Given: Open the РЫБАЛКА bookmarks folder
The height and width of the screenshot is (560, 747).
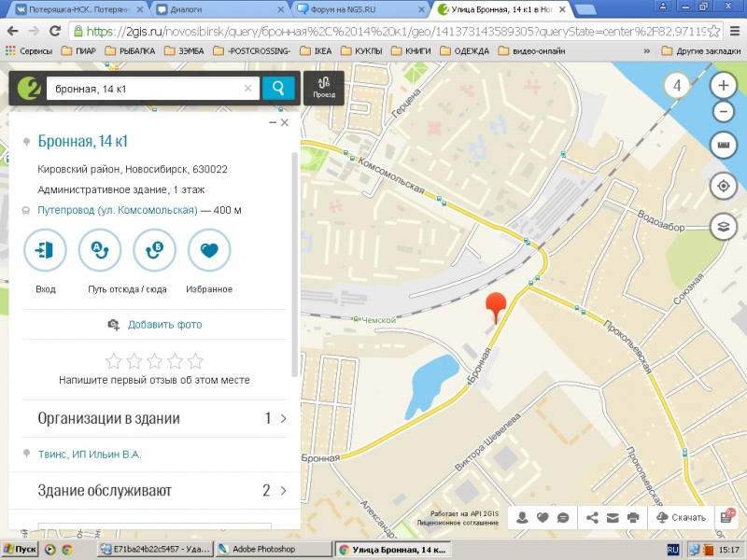Looking at the screenshot, I should pos(130,51).
